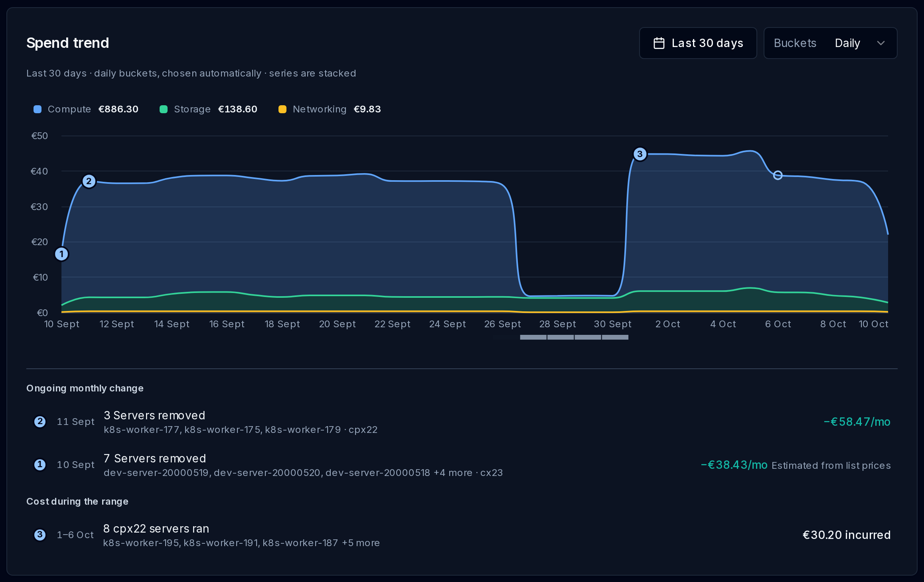Click the +4 more servers link

coord(453,473)
